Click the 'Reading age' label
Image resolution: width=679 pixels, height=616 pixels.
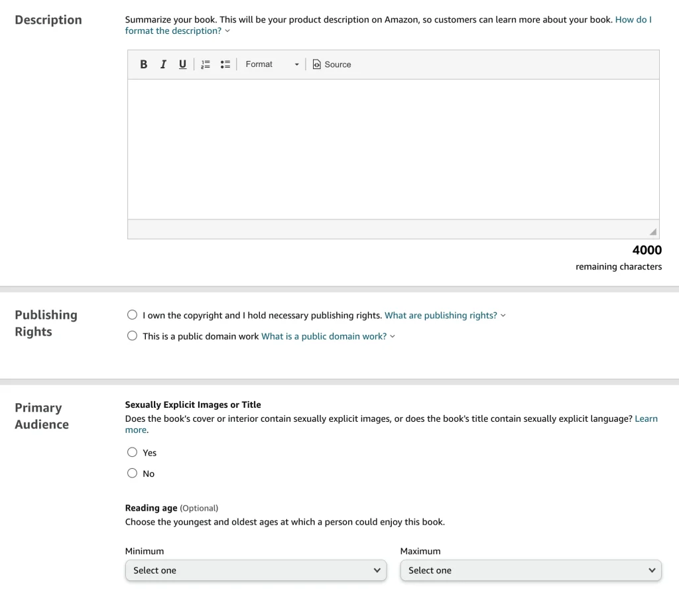151,508
